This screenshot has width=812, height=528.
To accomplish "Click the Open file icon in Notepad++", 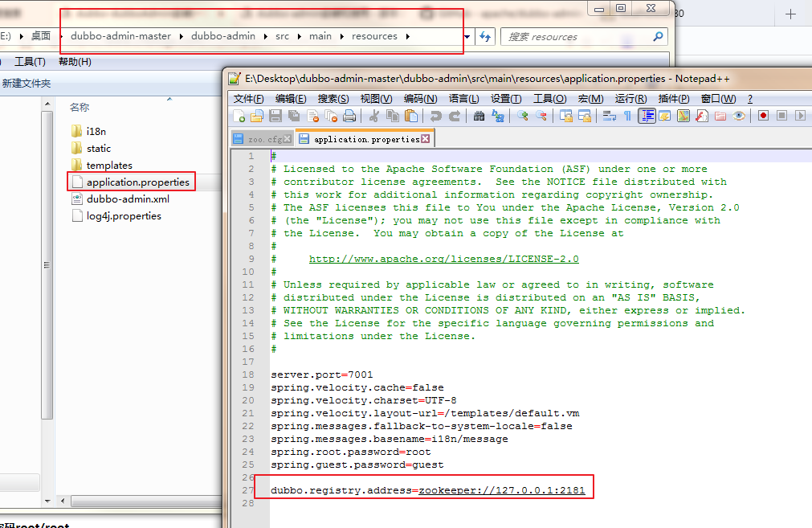I will click(x=257, y=116).
